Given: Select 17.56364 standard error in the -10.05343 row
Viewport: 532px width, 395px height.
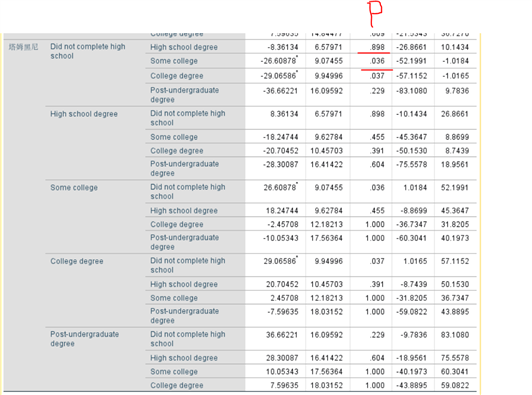Looking at the screenshot, I should (326, 238).
